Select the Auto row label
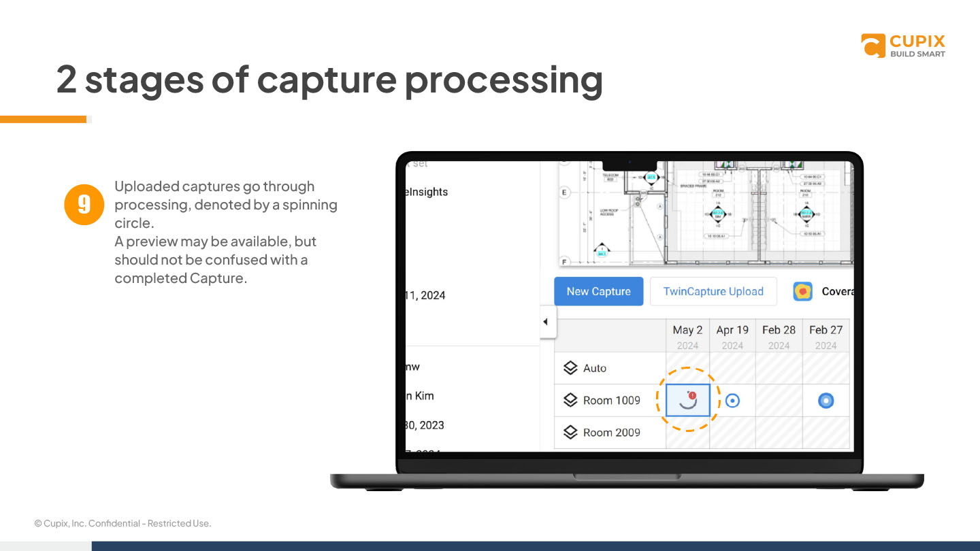 click(x=595, y=368)
